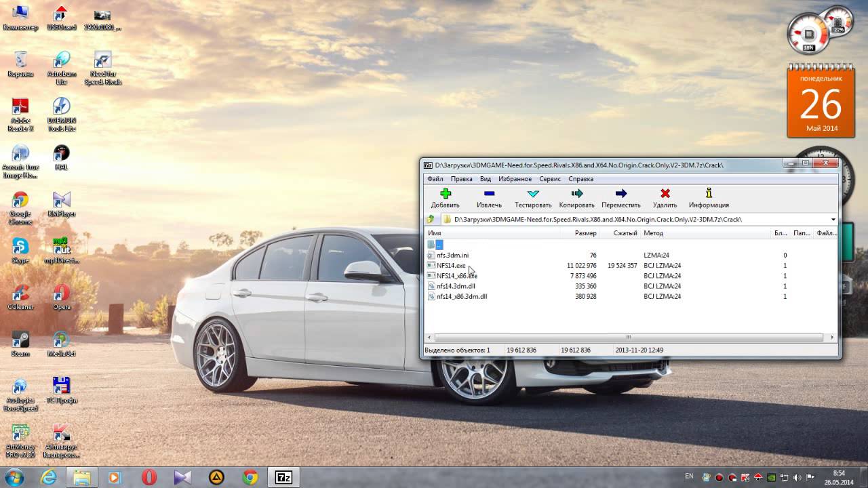Click packed size value 19 524 357

pos(622,266)
